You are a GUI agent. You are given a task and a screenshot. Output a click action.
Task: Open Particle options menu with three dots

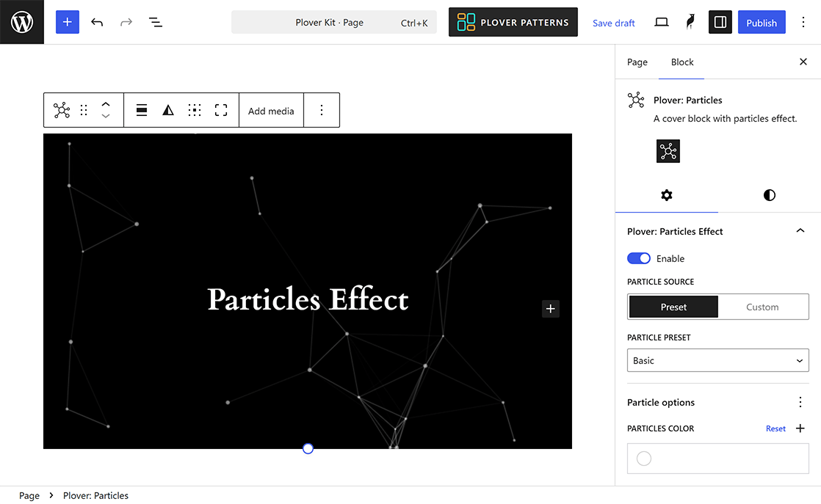800,402
